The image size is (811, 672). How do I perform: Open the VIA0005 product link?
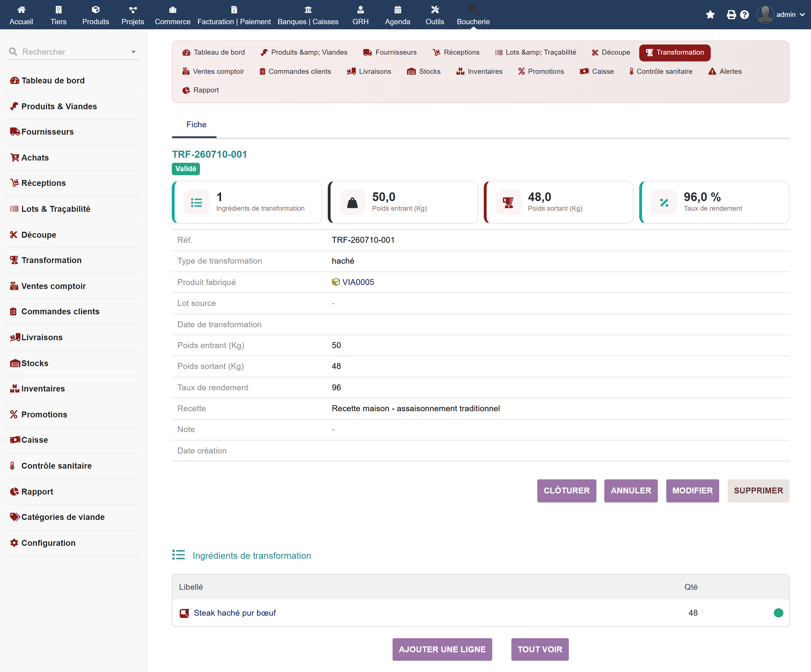[358, 282]
